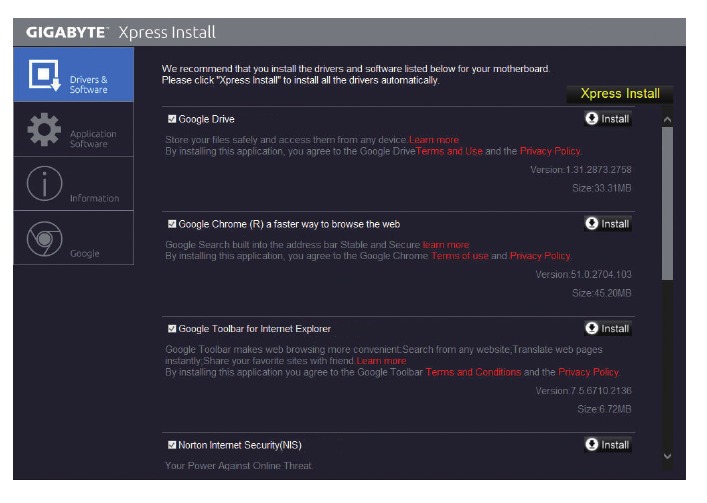Viewport: 707px width, 503px height.
Task: Switch to the Information tab label
Action: (x=94, y=198)
